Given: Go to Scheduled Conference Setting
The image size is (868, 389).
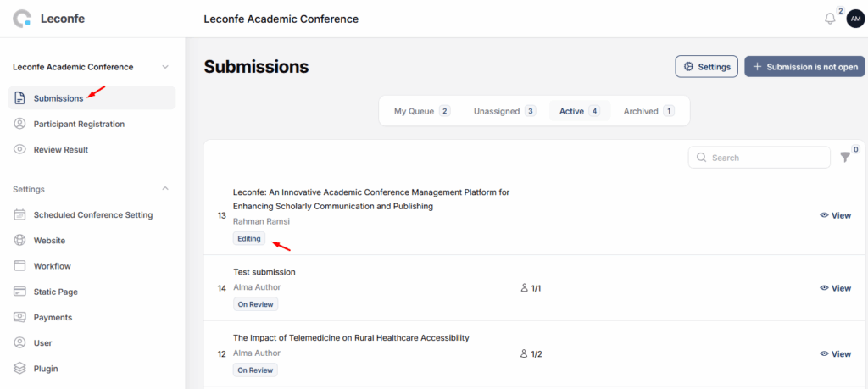Looking at the screenshot, I should coord(92,215).
